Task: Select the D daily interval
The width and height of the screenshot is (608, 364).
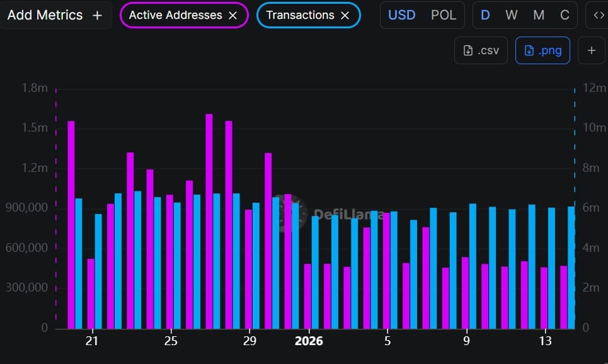Action: pos(486,14)
